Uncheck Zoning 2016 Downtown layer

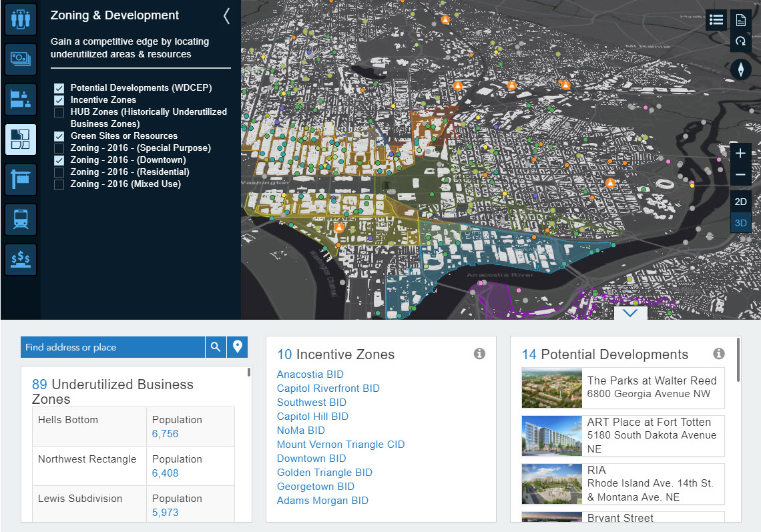(59, 160)
